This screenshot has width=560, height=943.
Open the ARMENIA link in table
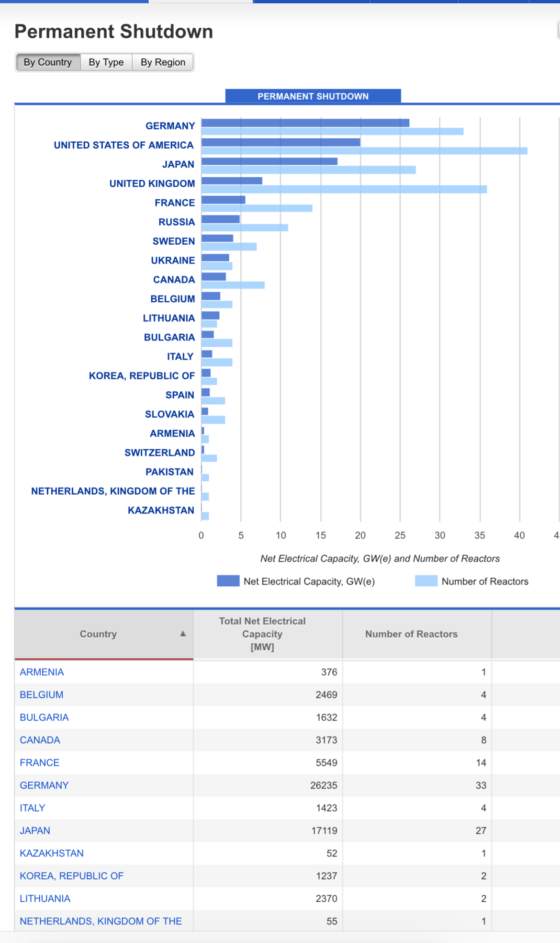tap(42, 672)
